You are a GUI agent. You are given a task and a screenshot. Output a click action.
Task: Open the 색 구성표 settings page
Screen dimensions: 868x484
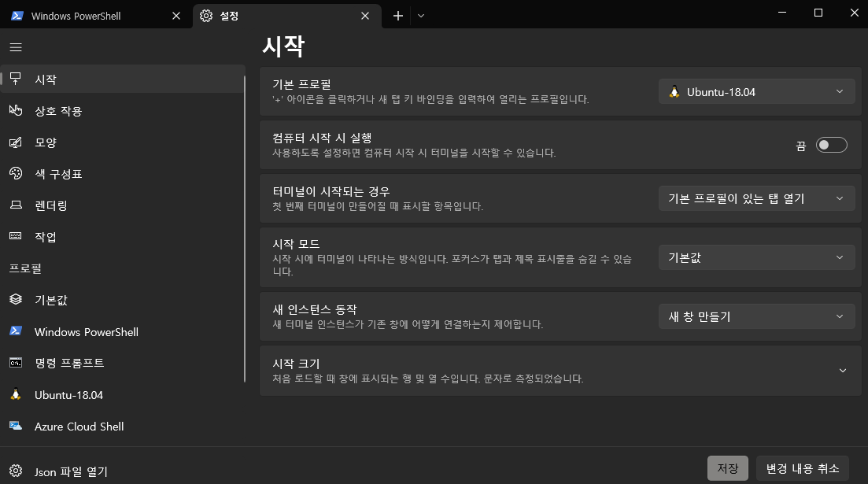(122, 174)
